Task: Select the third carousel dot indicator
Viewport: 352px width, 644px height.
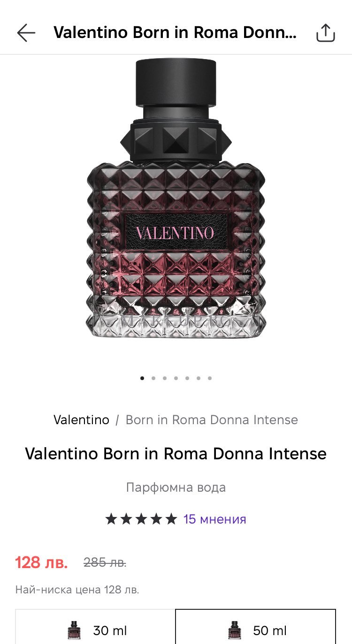Action: click(x=165, y=378)
